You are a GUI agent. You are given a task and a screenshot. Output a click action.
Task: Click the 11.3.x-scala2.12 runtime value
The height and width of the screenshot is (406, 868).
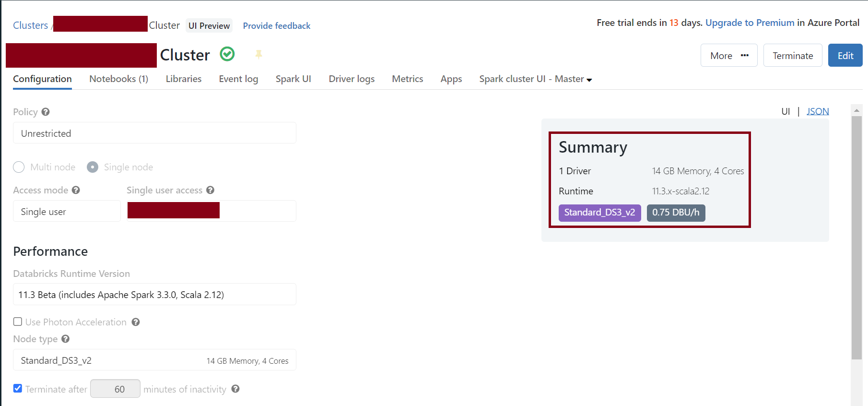coord(680,191)
